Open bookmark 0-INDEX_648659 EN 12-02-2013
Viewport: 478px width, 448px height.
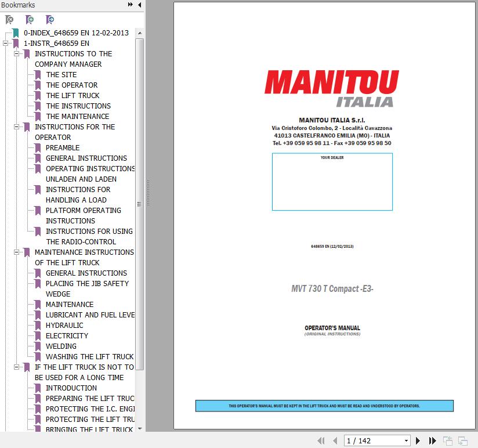tap(76, 33)
